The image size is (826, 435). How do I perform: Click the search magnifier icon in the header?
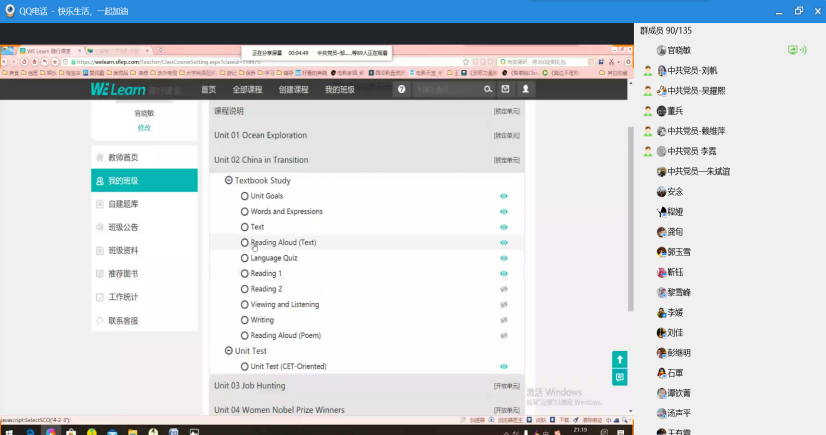[x=489, y=89]
